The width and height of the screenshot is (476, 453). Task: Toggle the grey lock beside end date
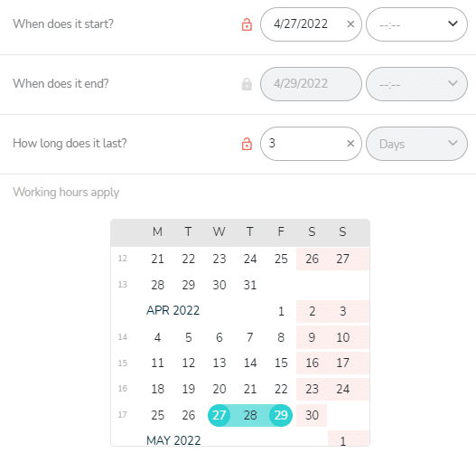pyautogui.click(x=247, y=84)
